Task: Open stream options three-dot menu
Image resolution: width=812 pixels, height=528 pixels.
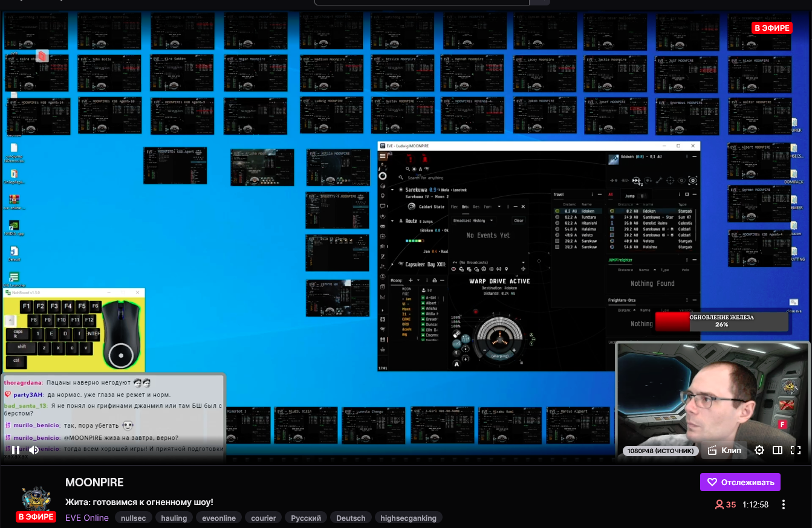Action: click(784, 504)
